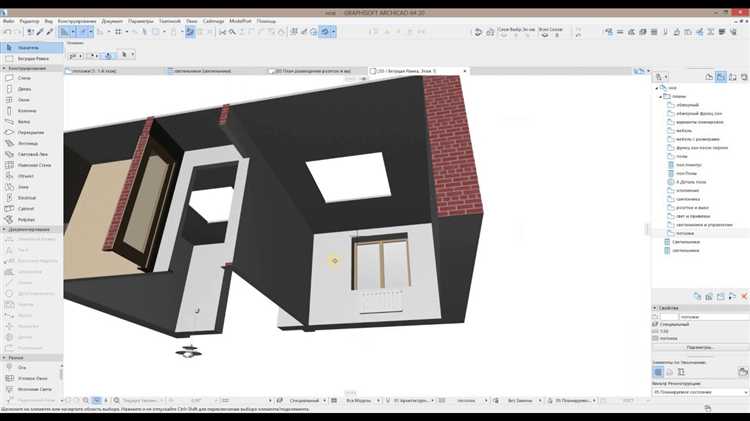Collapse the Свойства panel in navigator
The image size is (750, 421).
coord(655,308)
